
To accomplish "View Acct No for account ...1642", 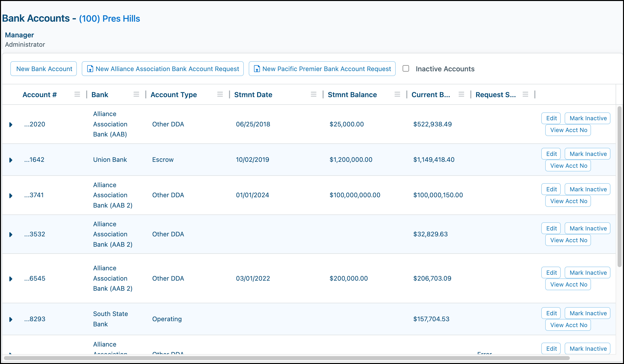I will (568, 166).
